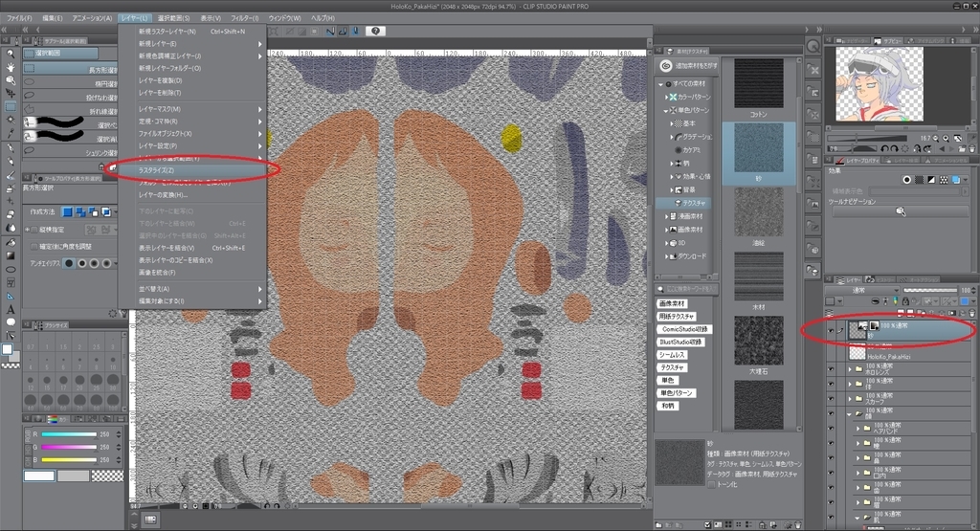Click the lock layer icon in the layer panel

click(905, 301)
